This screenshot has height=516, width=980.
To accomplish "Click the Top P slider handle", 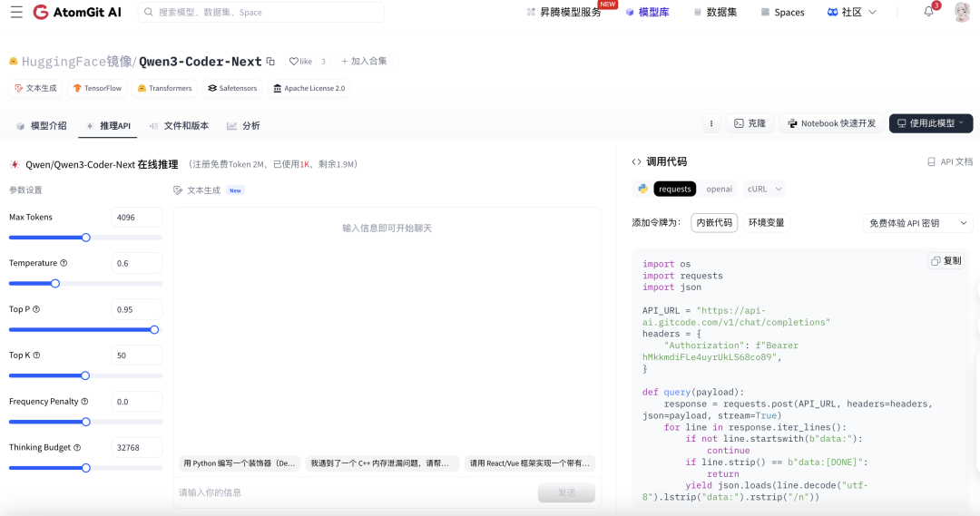I will (x=154, y=330).
